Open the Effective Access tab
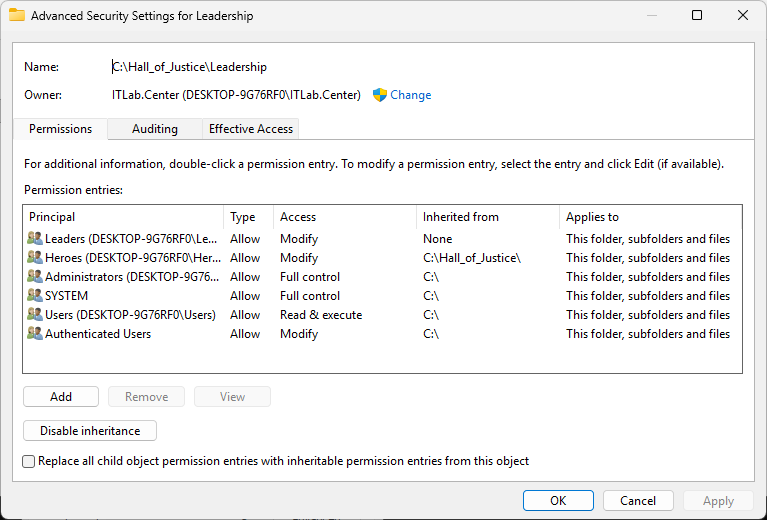Viewport: 767px width, 520px height. pyautogui.click(x=250, y=129)
